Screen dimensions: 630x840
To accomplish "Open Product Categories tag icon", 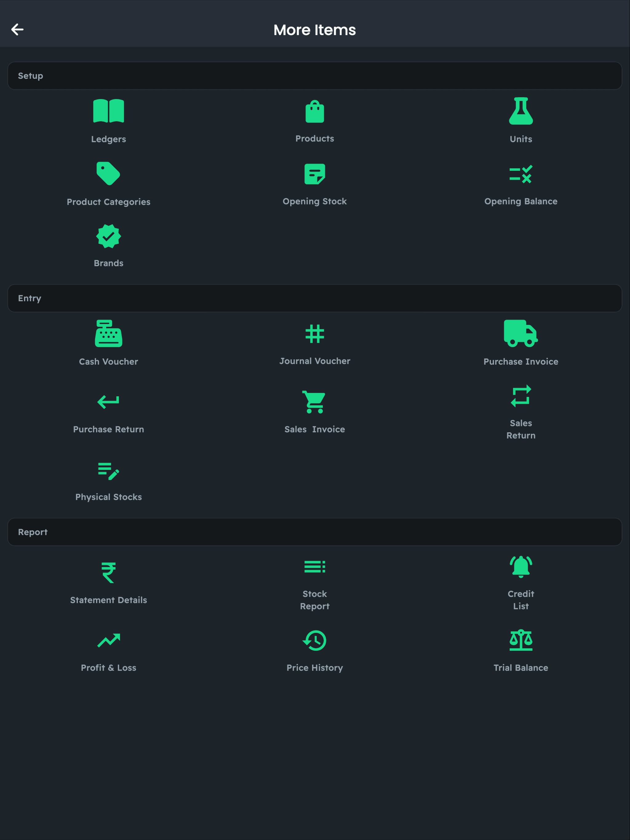I will pos(108,173).
